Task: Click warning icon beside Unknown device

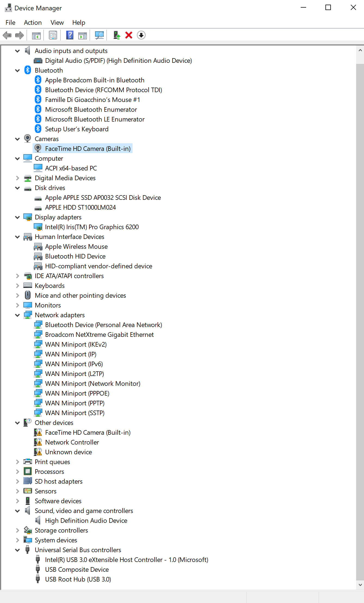Action: (x=38, y=452)
